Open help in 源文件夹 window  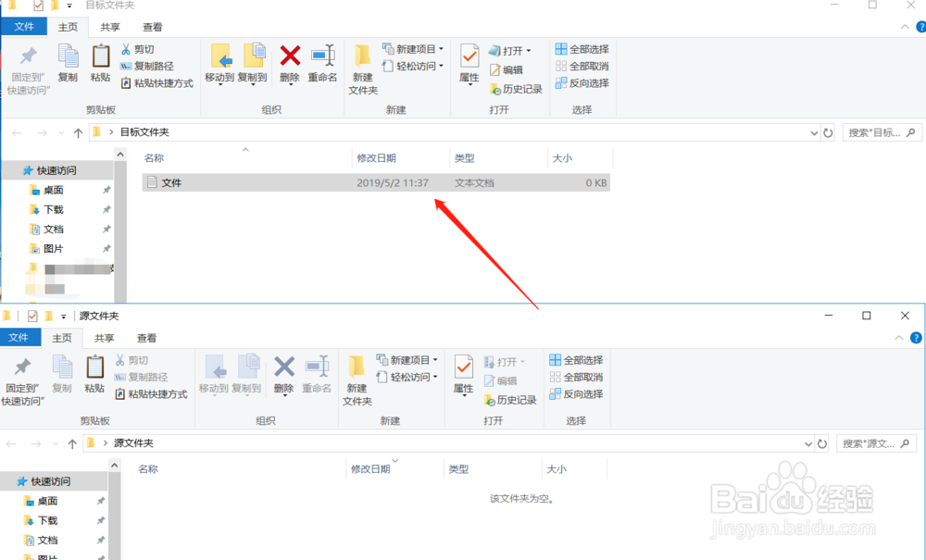coord(916,338)
